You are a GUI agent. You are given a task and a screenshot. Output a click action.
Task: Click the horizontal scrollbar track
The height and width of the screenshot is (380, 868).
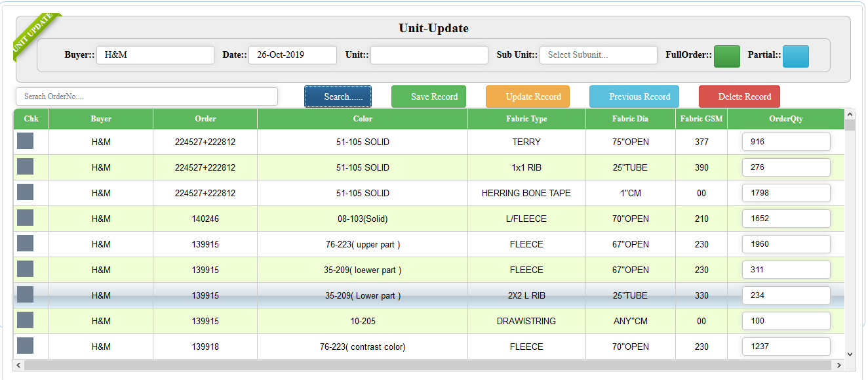429,365
